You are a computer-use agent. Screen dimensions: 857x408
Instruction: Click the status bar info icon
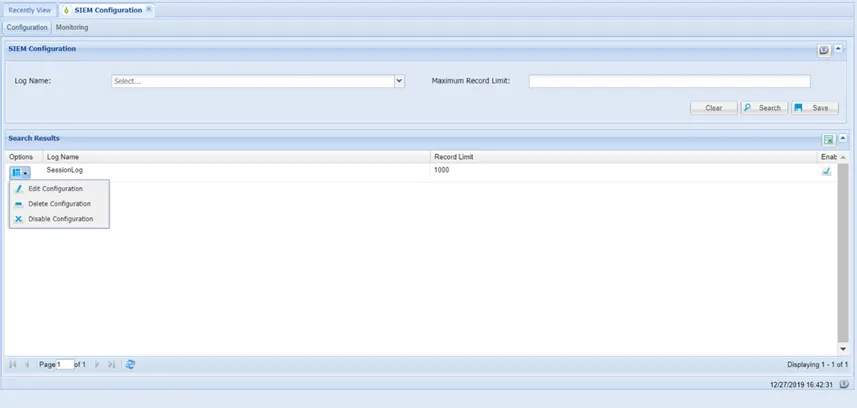844,384
